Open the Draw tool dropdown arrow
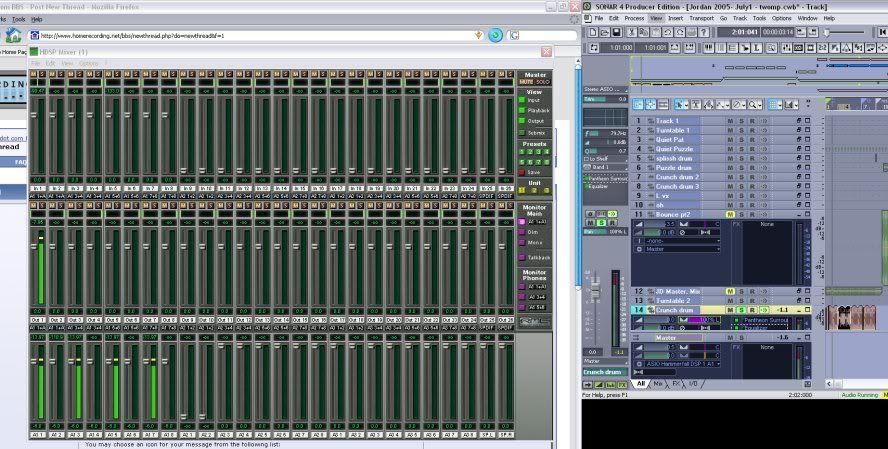 pos(728,104)
